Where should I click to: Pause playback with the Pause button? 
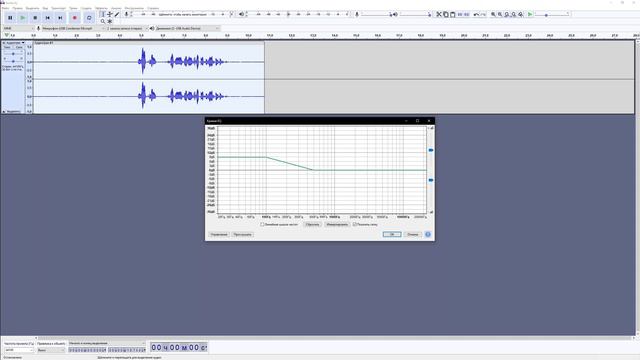(10, 18)
